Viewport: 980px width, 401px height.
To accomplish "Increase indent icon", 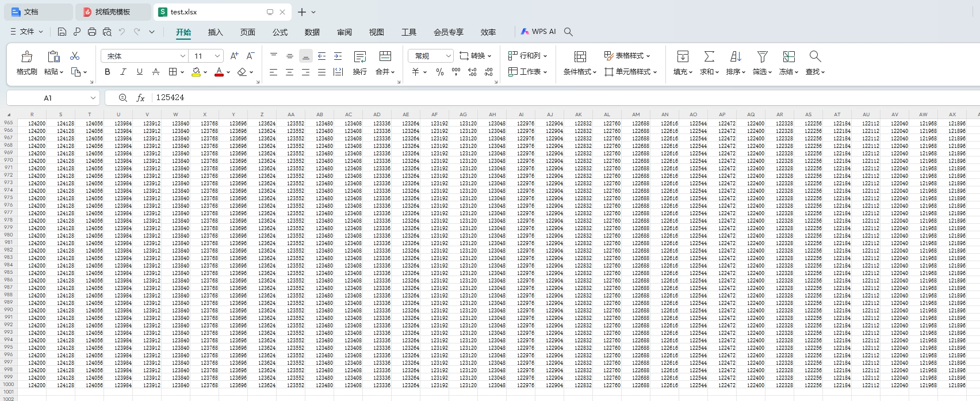I will tap(338, 56).
